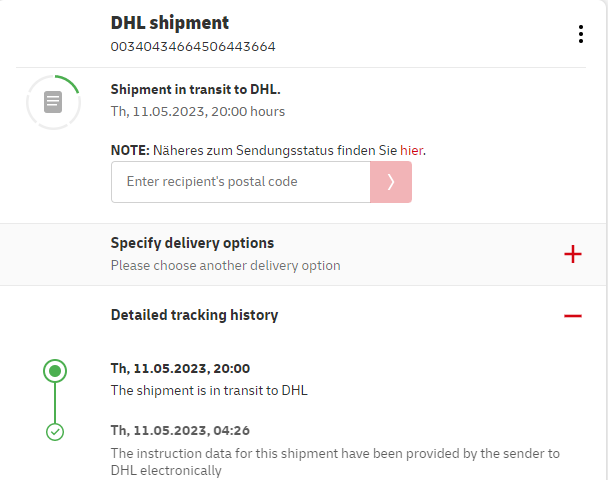Viewport: 608px width, 480px height.
Task: Click the in-transit filled green timeline marker
Action: point(56,371)
